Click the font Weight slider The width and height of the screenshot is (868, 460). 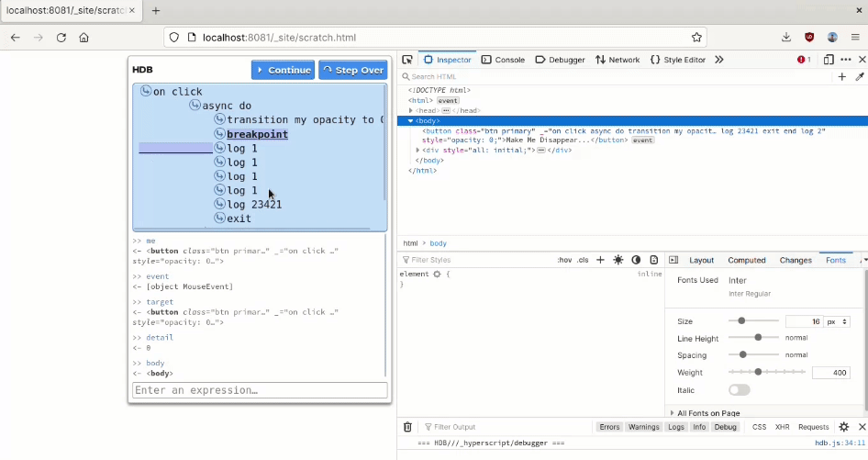758,372
